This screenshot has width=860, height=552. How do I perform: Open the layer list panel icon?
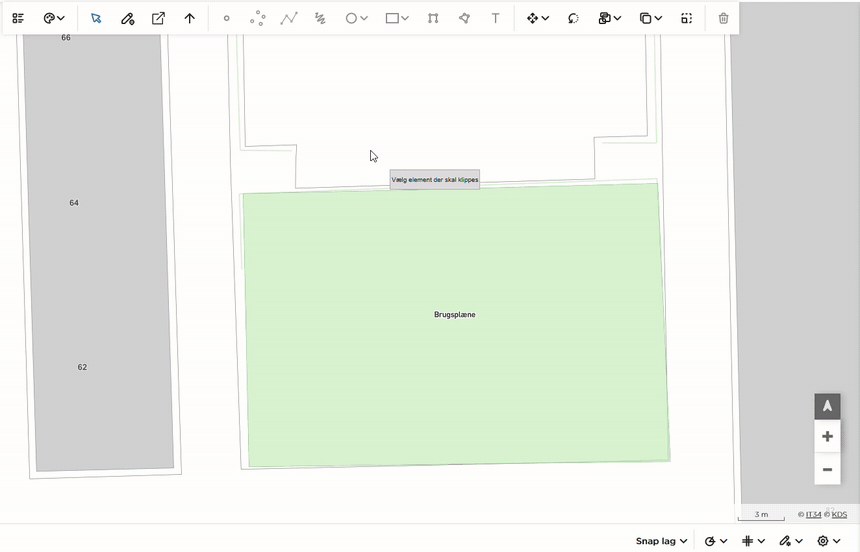tap(18, 18)
